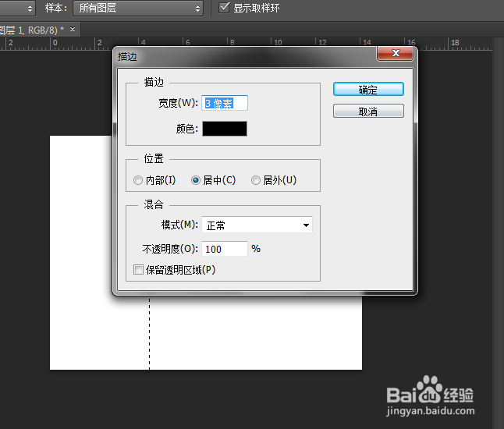Open the black stroke color swatch
The image size is (504, 429).
point(225,129)
